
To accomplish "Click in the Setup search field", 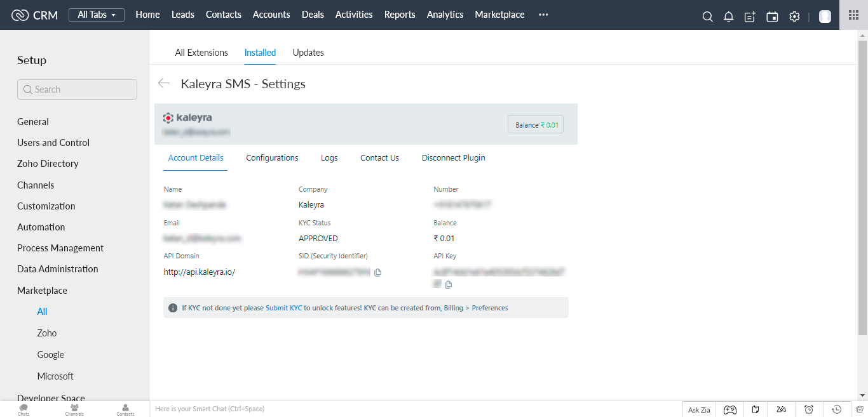I will [77, 89].
